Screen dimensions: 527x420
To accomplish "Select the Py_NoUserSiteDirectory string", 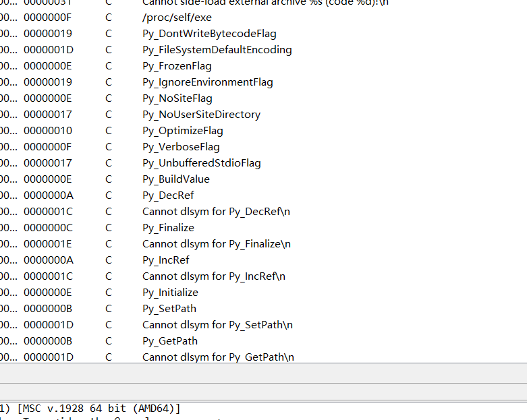I will pos(201,114).
